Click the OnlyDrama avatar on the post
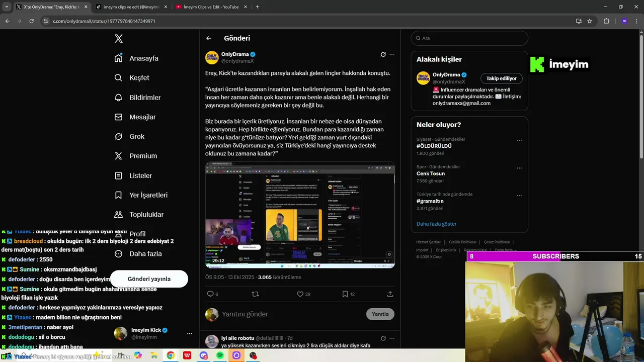644x362 pixels. click(212, 57)
